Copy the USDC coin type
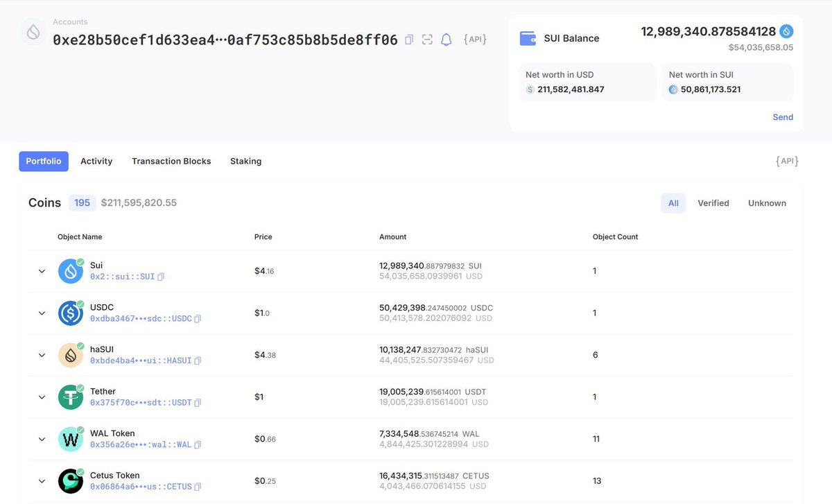This screenshot has width=832, height=504. [x=198, y=319]
